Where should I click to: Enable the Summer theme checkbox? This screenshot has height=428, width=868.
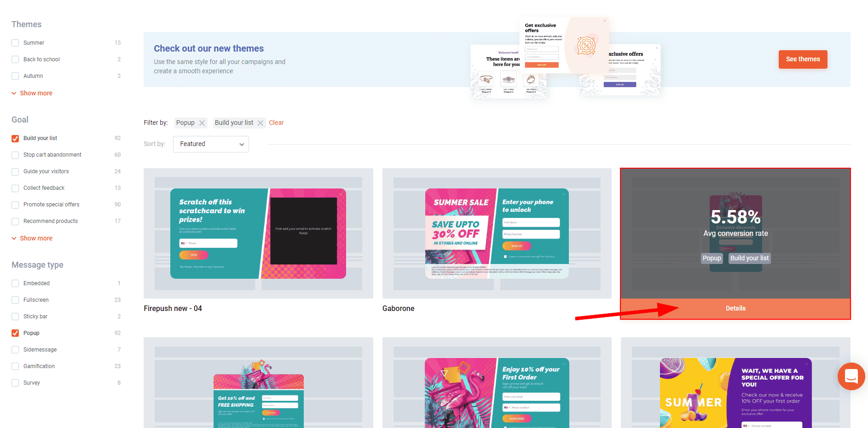pyautogui.click(x=15, y=43)
